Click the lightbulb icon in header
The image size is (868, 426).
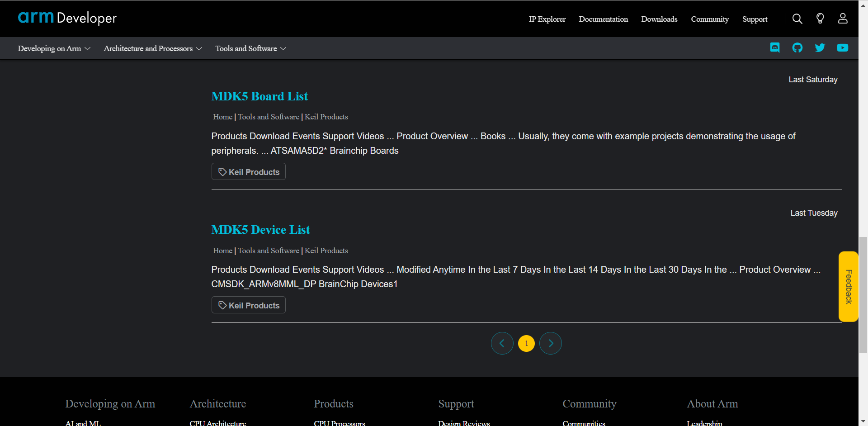[x=820, y=19]
